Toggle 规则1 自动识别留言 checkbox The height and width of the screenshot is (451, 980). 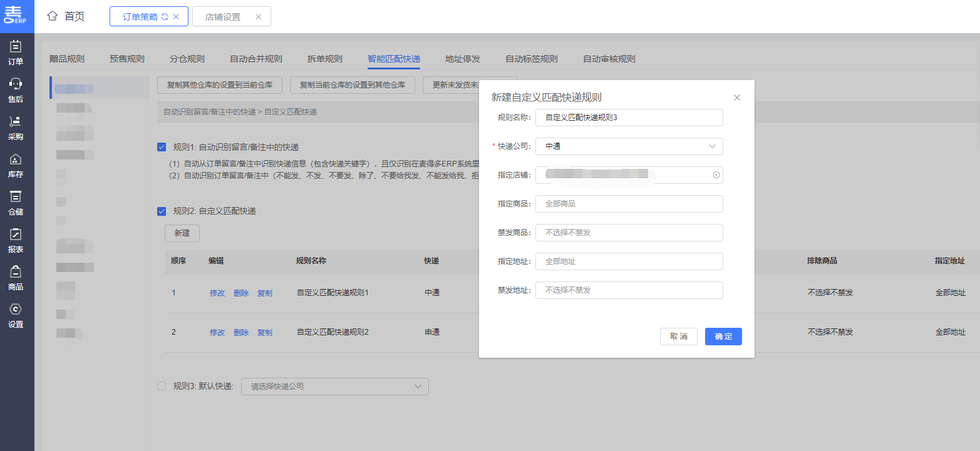(x=162, y=147)
